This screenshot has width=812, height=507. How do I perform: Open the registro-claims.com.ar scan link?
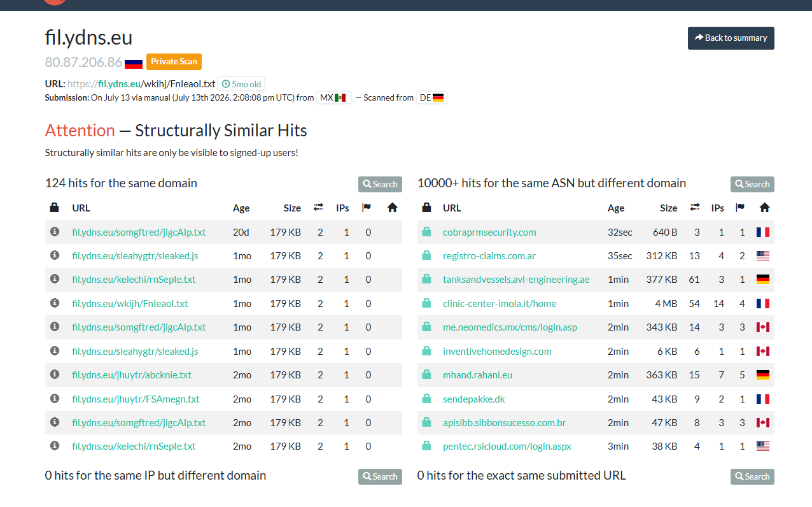489,255
